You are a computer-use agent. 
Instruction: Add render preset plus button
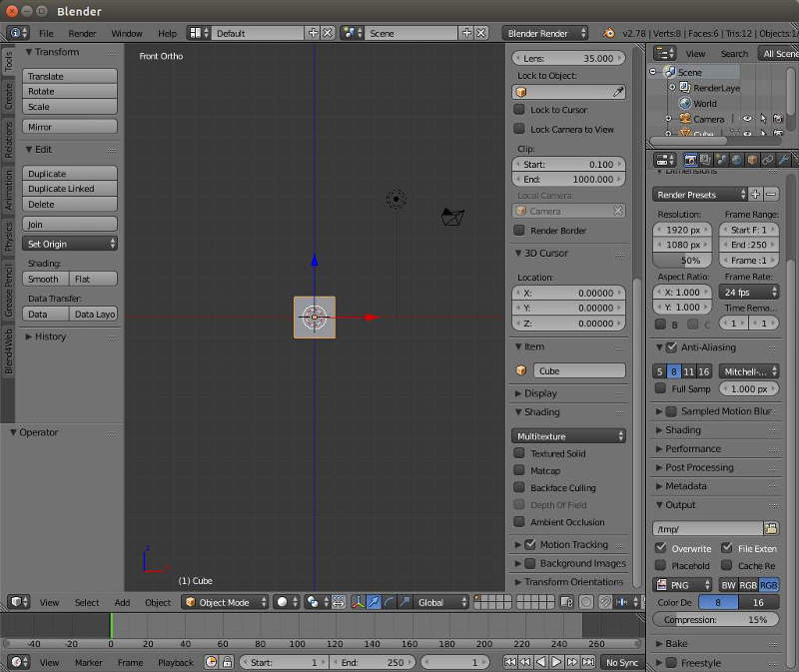(756, 194)
